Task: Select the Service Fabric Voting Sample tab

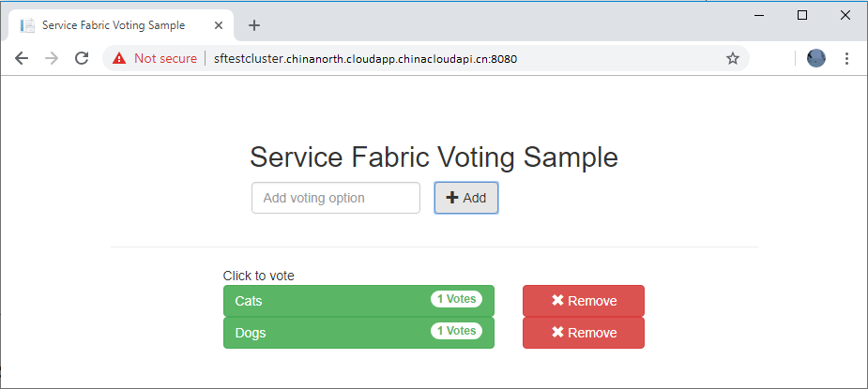Action: tap(113, 25)
